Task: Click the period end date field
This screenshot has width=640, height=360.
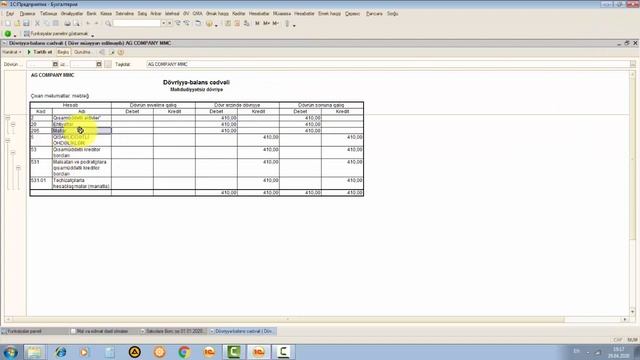Action: (x=83, y=64)
